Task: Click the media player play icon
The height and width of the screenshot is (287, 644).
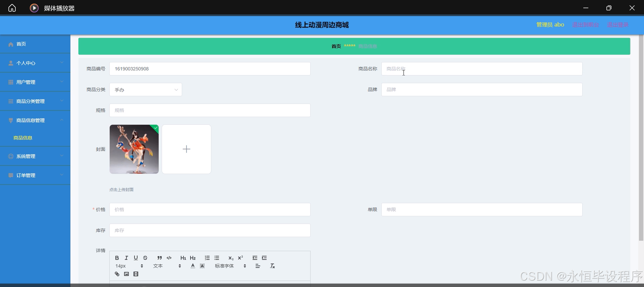Action: (34, 8)
